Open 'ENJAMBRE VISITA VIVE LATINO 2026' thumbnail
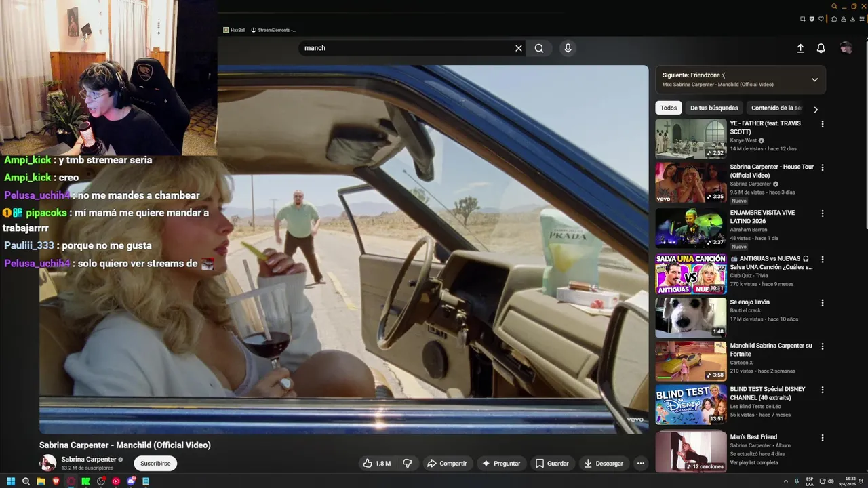 690,228
